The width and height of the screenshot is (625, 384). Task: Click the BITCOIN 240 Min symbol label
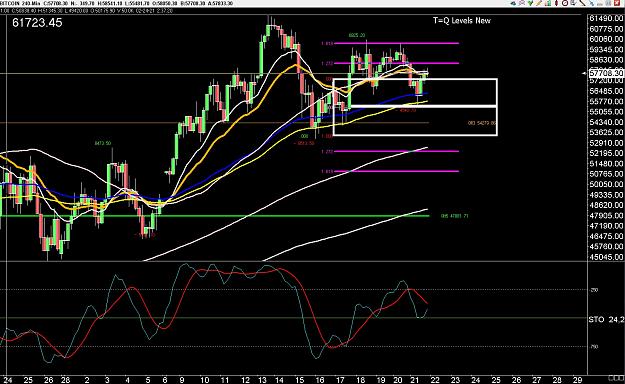tap(20, 3)
